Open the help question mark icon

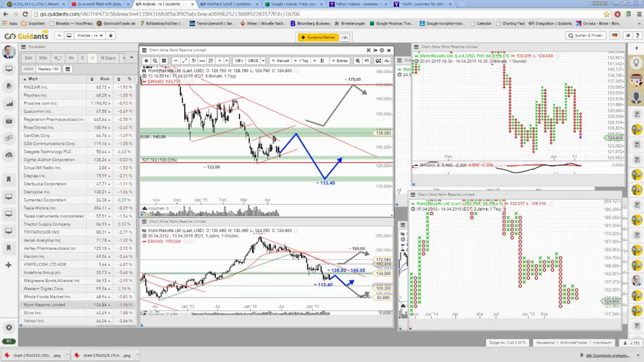637,35
